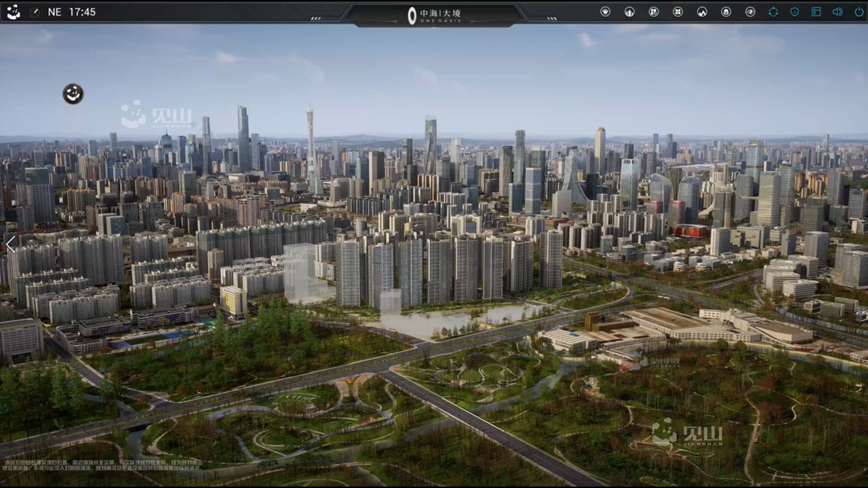Click the circular share nodes icon
Screen dimensions: 868x488
click(773, 12)
